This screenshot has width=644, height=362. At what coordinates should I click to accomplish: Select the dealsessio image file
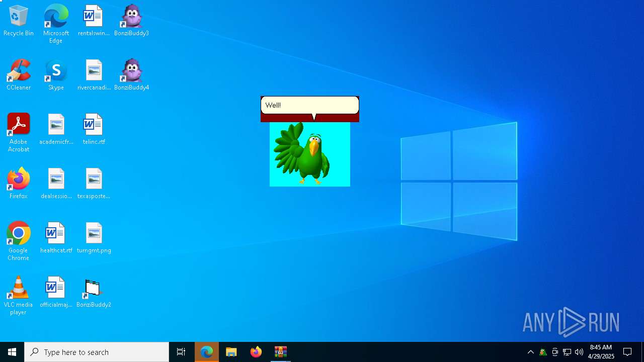click(x=56, y=184)
